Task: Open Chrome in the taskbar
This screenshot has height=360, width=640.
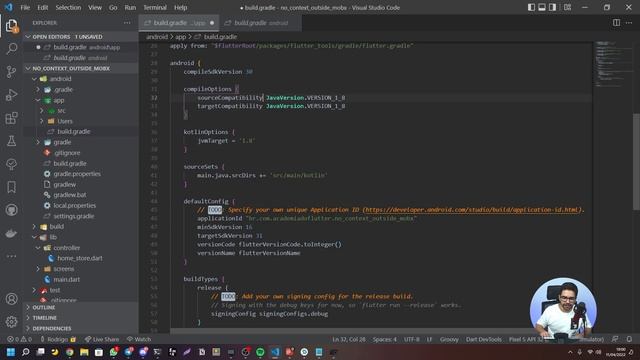Action: point(69,352)
